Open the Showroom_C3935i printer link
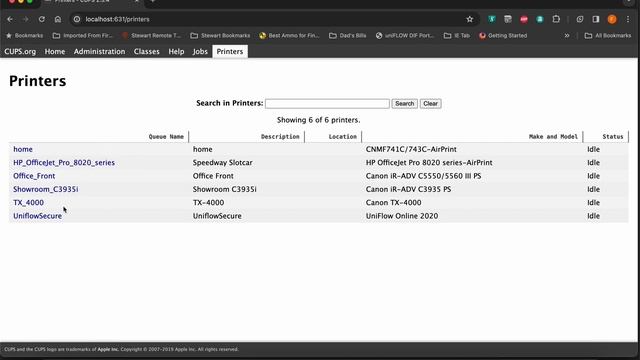 (x=46, y=189)
